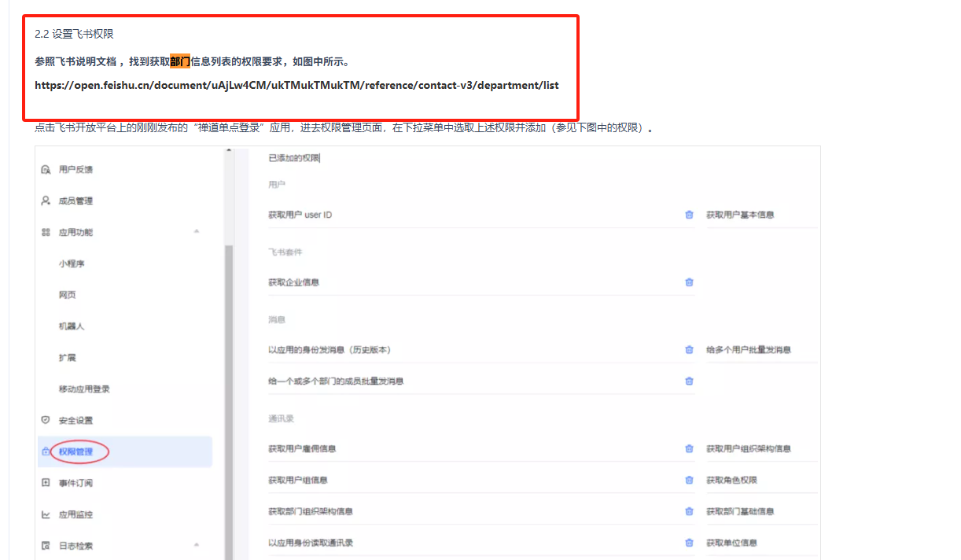The width and height of the screenshot is (961, 560).
Task: Click trash icon for 以应用的身份发消息 row
Action: coord(689,350)
